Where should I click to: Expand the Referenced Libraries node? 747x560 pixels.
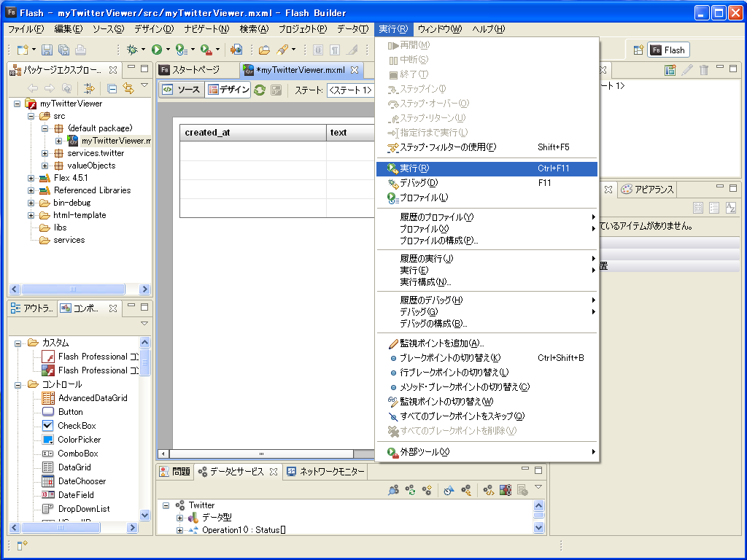(31, 190)
